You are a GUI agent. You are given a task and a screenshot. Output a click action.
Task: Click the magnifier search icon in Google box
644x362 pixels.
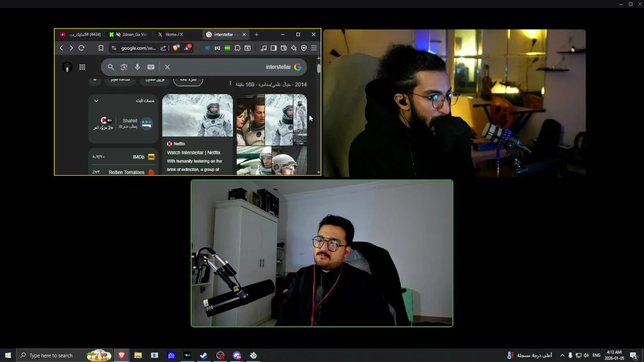click(x=111, y=67)
